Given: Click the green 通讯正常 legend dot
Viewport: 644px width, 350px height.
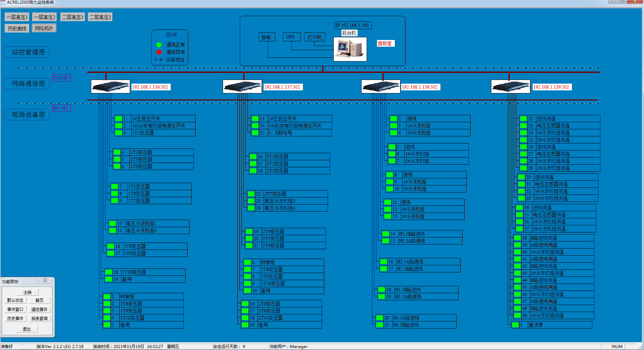Looking at the screenshot, I should [159, 45].
